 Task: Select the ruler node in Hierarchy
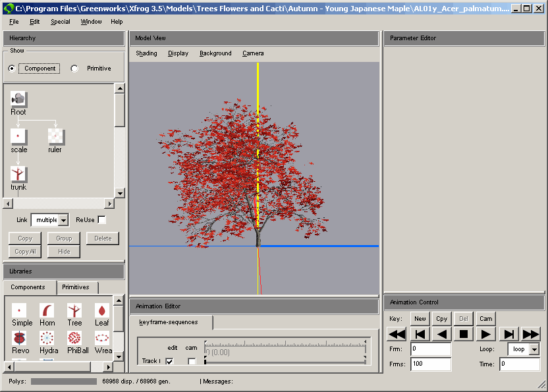coord(55,137)
